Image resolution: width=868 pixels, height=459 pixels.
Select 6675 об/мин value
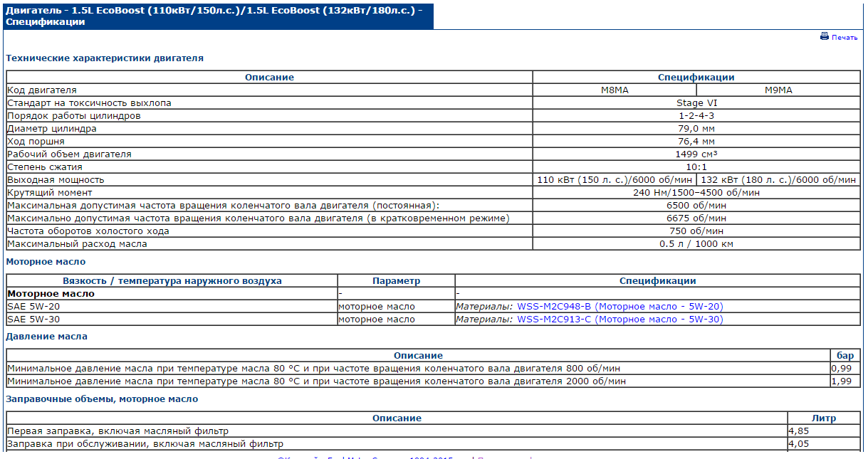696,218
